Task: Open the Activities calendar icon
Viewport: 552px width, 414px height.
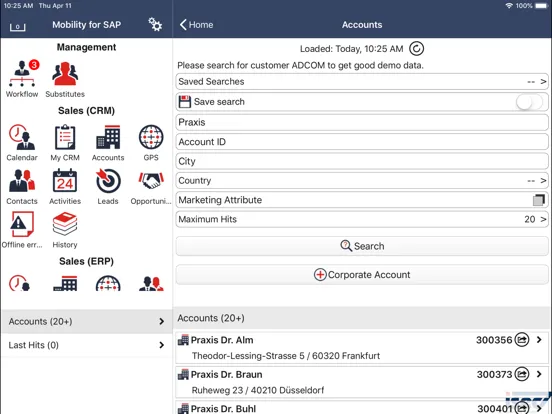Action: (65, 181)
